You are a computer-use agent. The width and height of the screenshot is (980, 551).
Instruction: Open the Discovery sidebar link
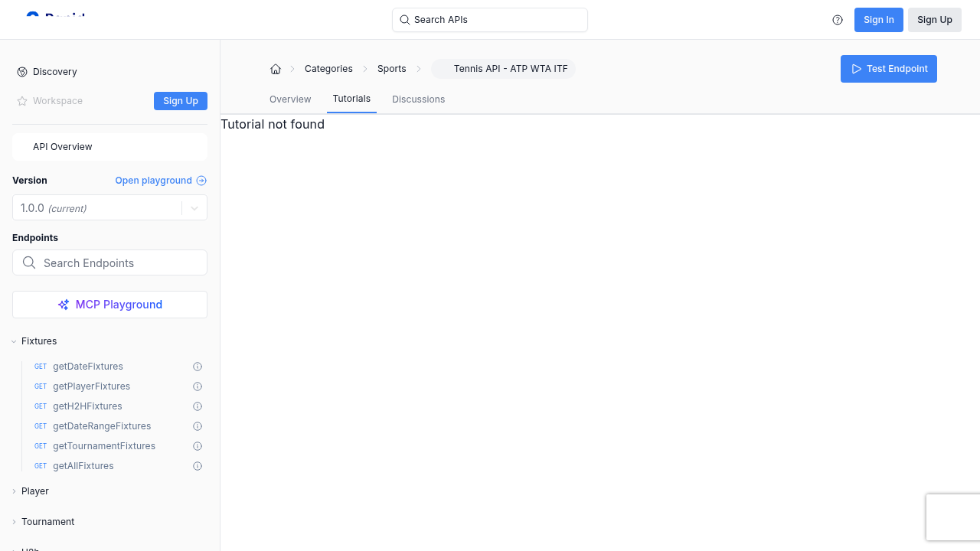(55, 72)
